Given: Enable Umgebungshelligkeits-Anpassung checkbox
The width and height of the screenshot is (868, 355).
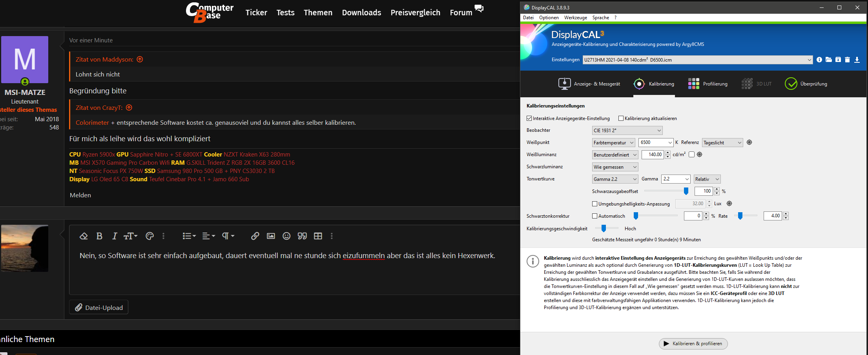Looking at the screenshot, I should [594, 204].
